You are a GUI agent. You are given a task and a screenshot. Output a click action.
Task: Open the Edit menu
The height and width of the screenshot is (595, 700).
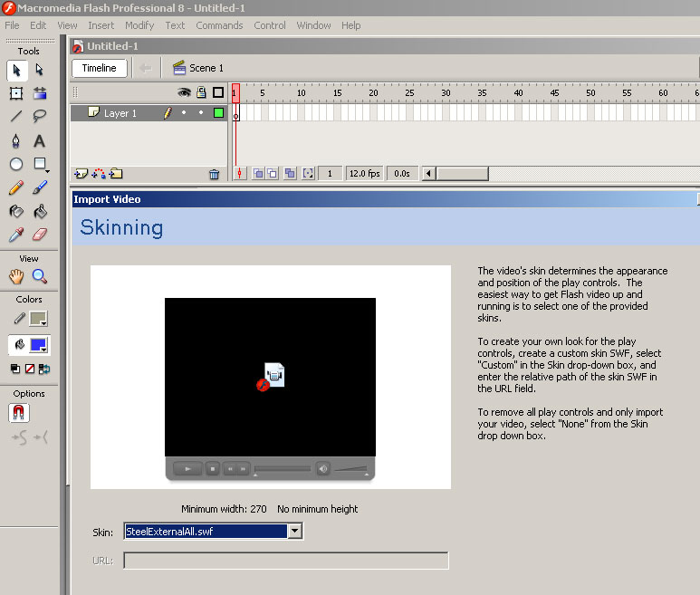click(38, 25)
